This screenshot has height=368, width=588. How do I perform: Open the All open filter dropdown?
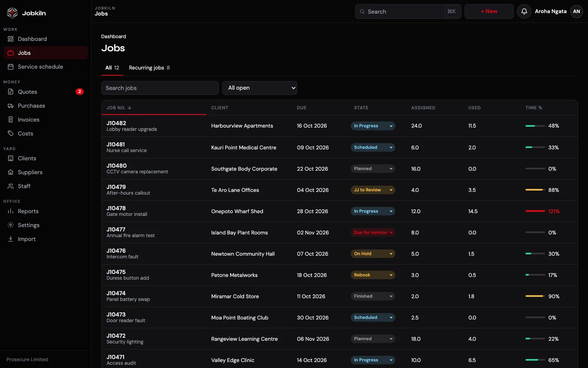(x=260, y=88)
